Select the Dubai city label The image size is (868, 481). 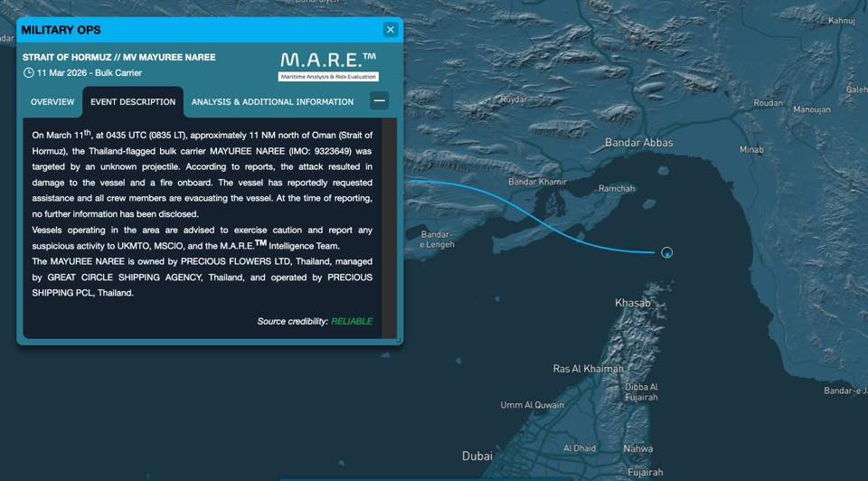(x=477, y=456)
